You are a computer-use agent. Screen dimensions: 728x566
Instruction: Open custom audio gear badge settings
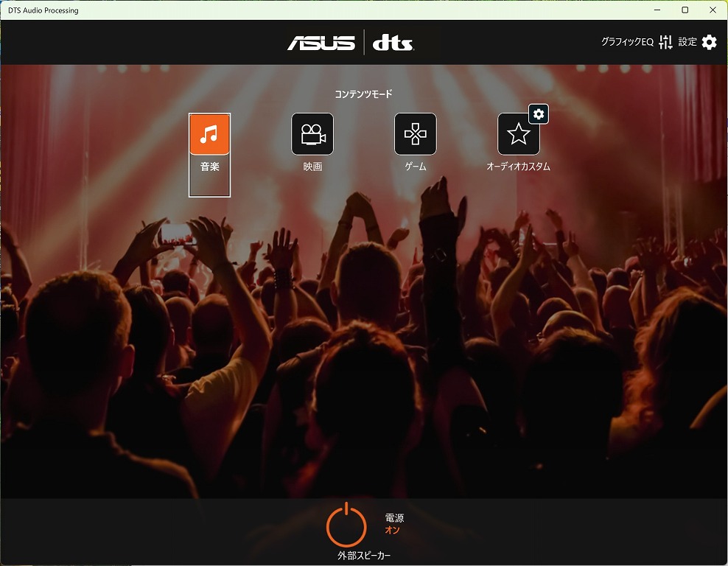pos(539,114)
